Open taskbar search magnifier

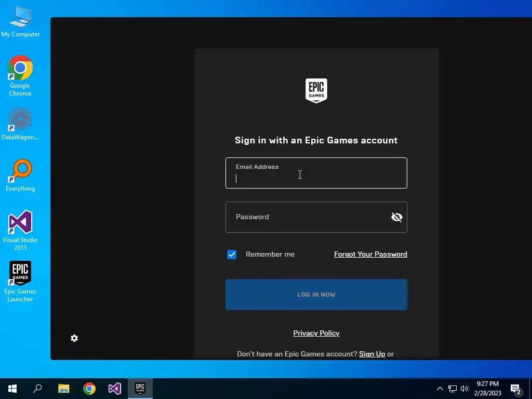(x=37, y=389)
